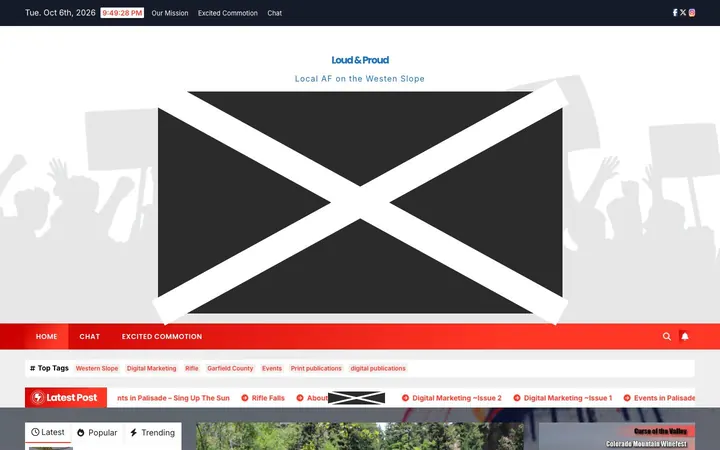This screenshot has width=720, height=450.
Task: Select the Garfield County tag
Action: click(x=230, y=368)
